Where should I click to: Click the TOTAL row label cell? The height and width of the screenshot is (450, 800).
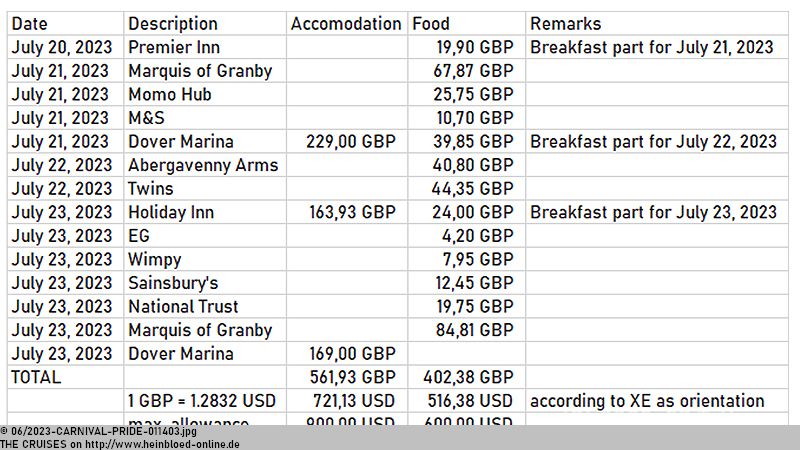click(65, 377)
